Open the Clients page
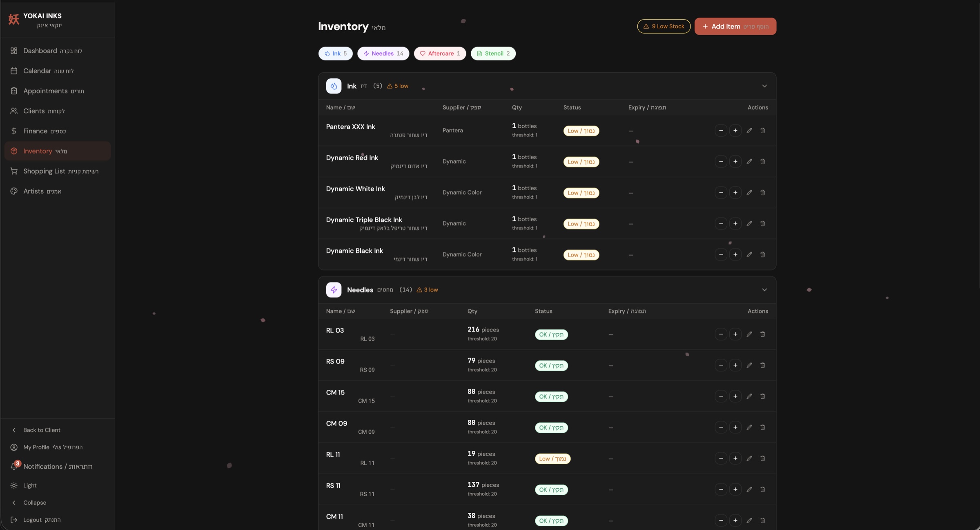Image resolution: width=980 pixels, height=530 pixels. pos(57,111)
